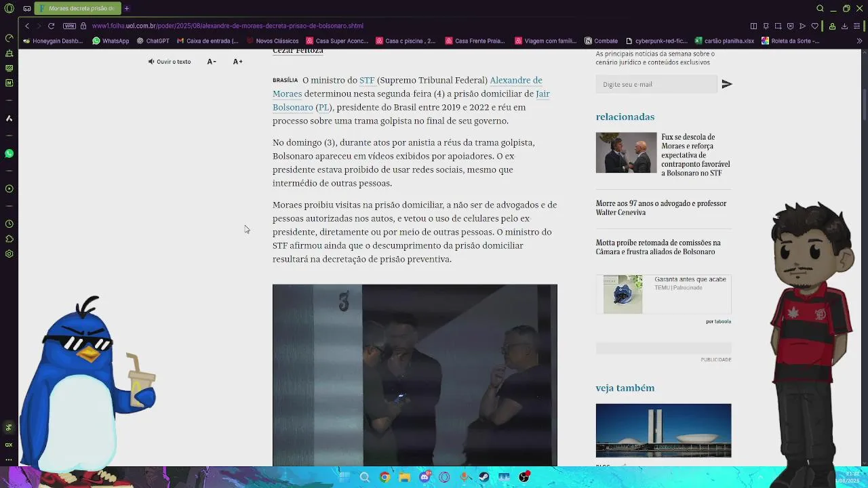Image resolution: width=868 pixels, height=488 pixels.
Task: Open Steam from the taskbar
Action: click(x=484, y=477)
